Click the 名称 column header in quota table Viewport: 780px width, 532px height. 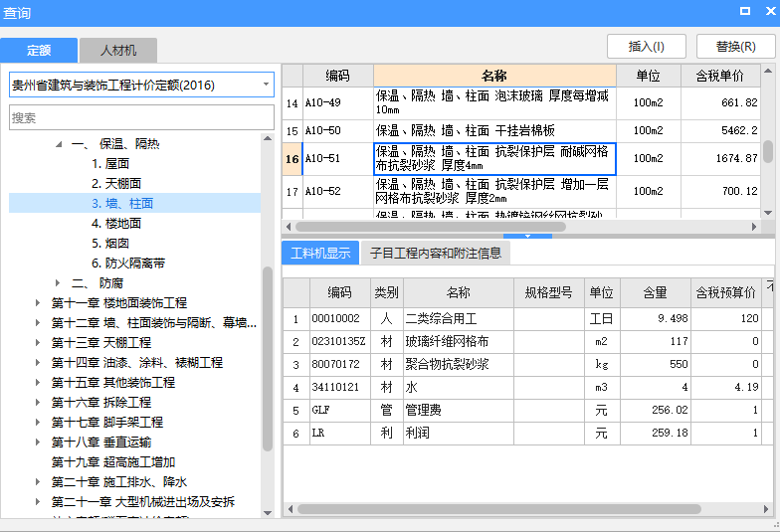click(494, 76)
